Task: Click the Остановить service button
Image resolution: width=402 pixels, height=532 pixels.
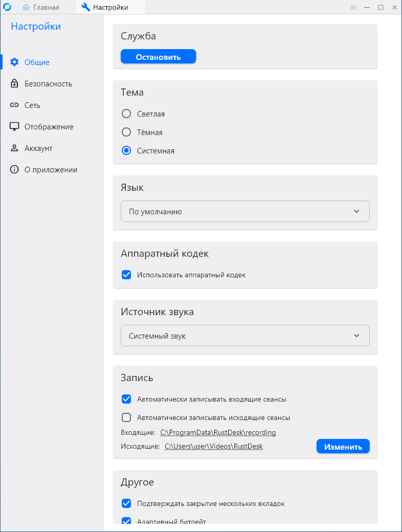Action: [158, 57]
